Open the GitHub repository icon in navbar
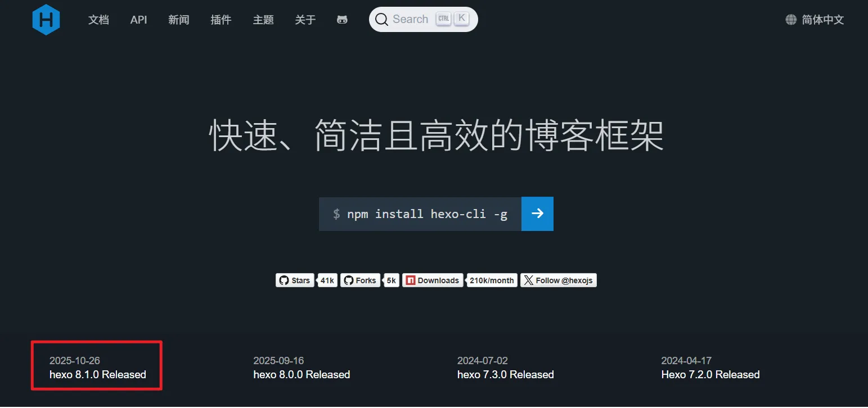Image resolution: width=868 pixels, height=408 pixels. [343, 19]
